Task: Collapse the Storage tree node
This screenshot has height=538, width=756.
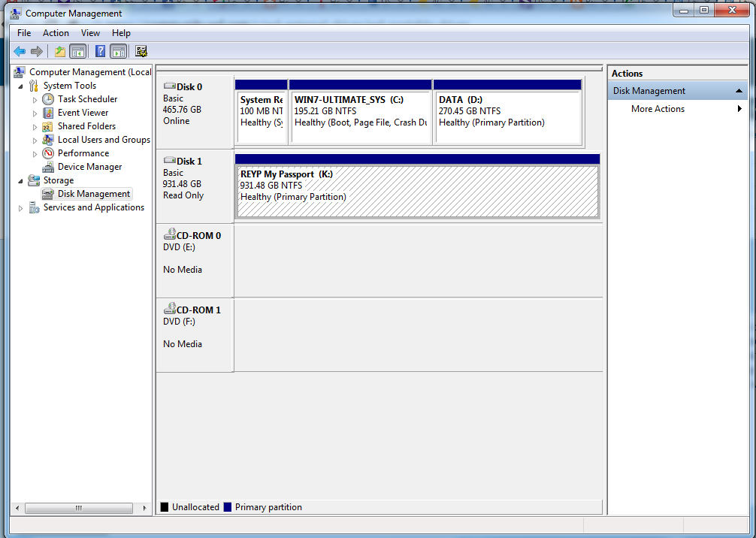Action: (x=21, y=181)
